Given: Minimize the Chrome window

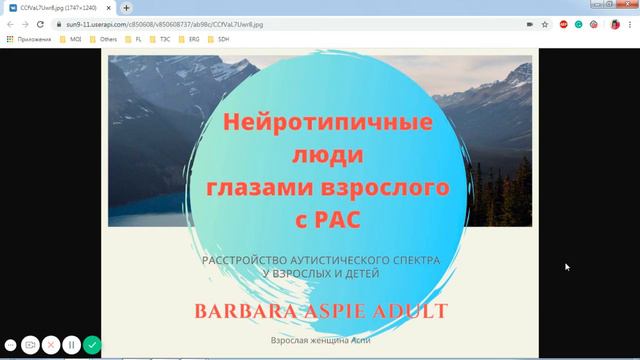Looking at the screenshot, I should point(597,4).
